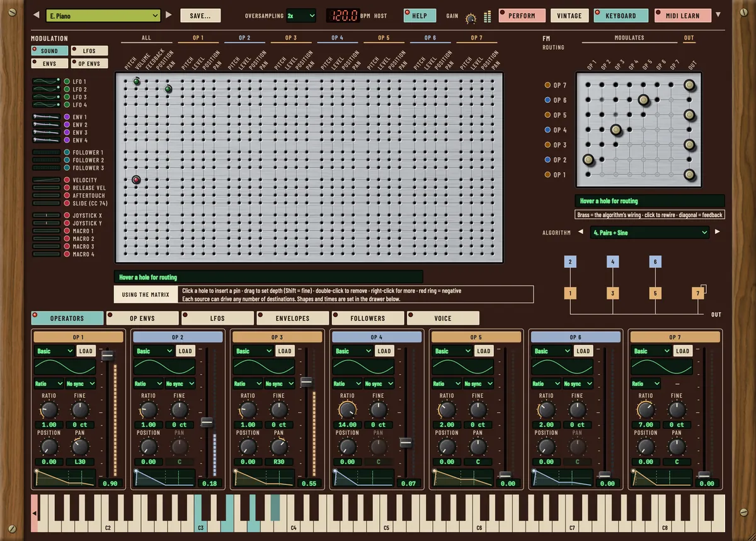The height and width of the screenshot is (541, 756).
Task: Click the OP 1 level fader handle
Action: click(108, 356)
